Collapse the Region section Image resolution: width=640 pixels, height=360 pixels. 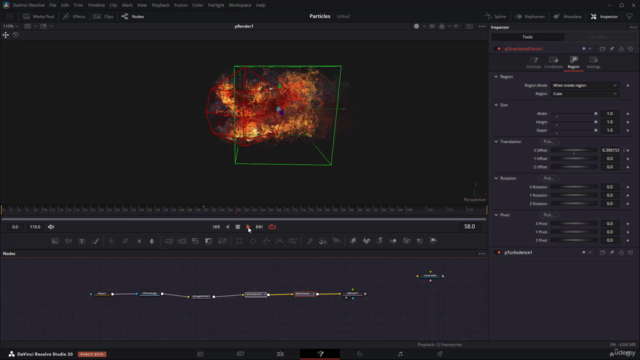coord(496,77)
